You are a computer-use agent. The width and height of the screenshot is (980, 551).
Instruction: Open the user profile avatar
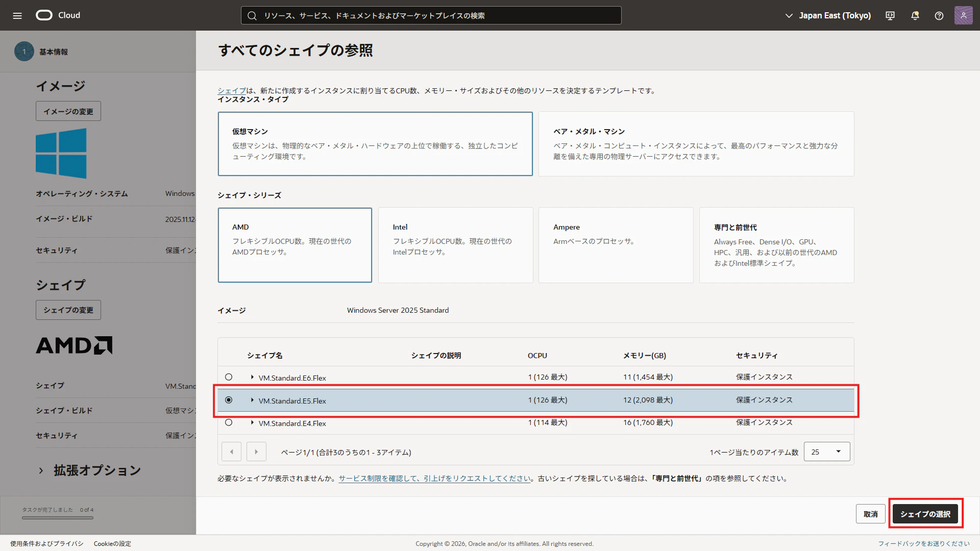pyautogui.click(x=964, y=15)
